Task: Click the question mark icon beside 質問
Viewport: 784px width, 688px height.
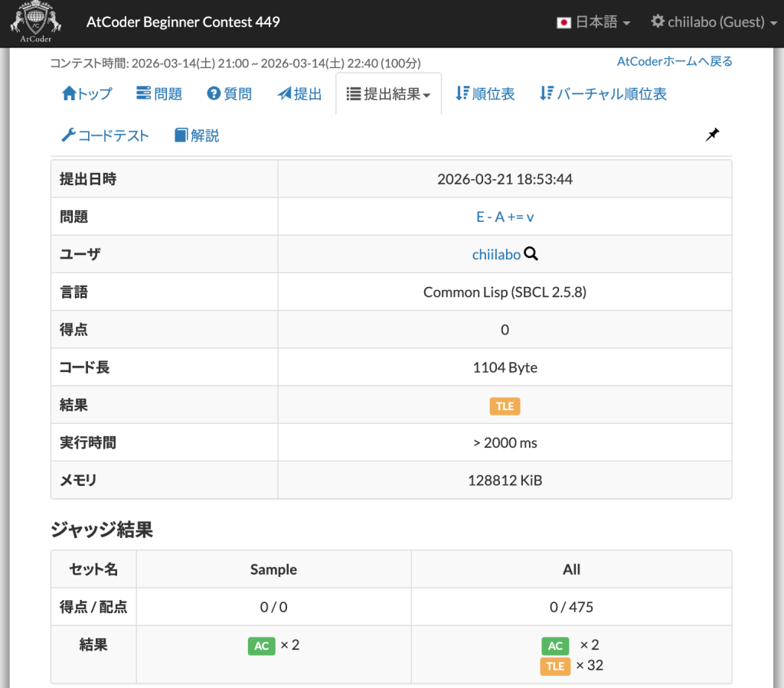Action: point(214,93)
